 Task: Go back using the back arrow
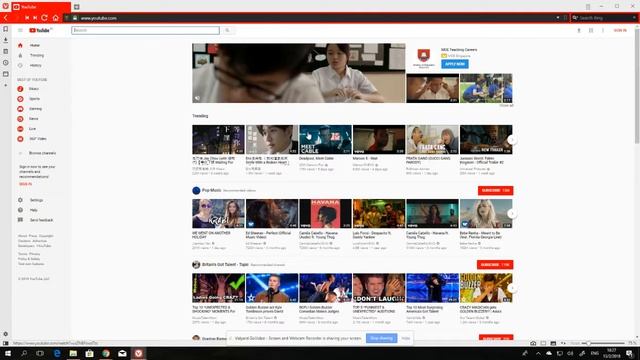[6, 18]
